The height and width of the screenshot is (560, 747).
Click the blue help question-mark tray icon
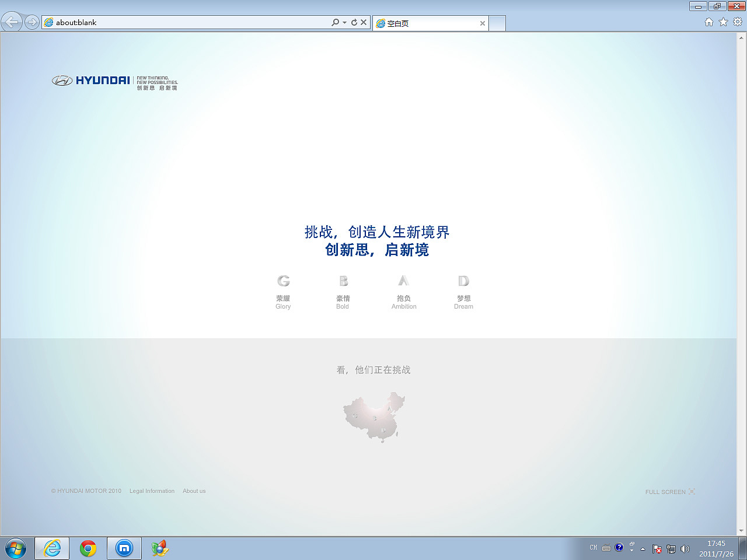[619, 547]
